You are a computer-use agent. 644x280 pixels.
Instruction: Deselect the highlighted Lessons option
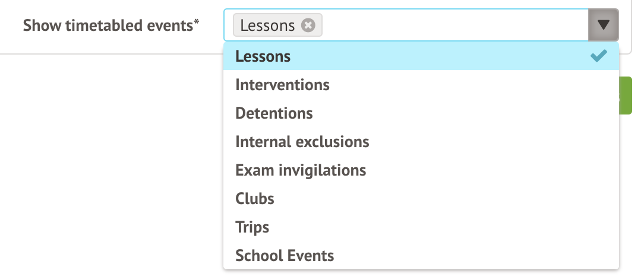(x=263, y=56)
